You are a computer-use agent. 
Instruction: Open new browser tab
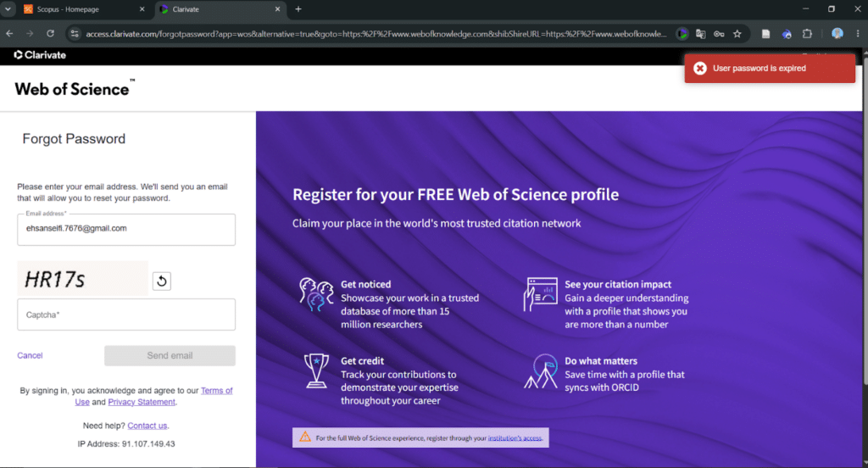click(298, 8)
